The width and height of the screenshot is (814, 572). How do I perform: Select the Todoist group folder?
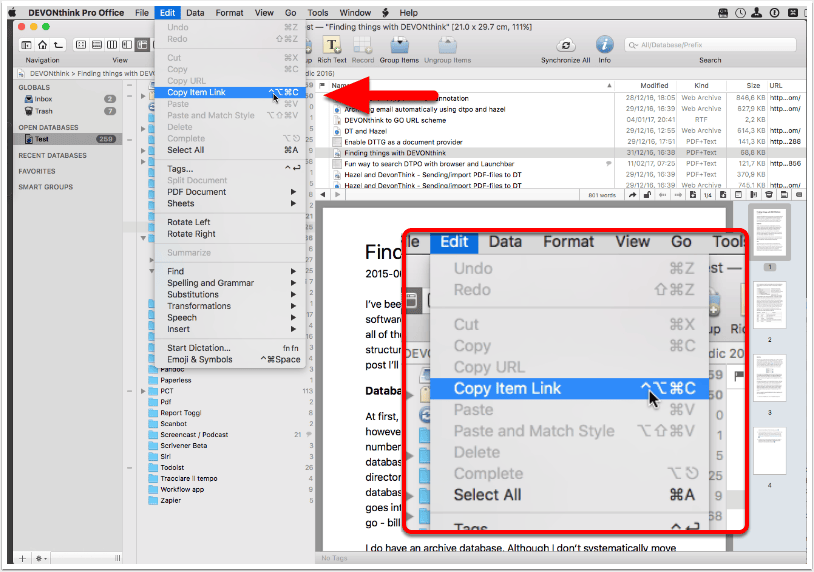(172, 468)
